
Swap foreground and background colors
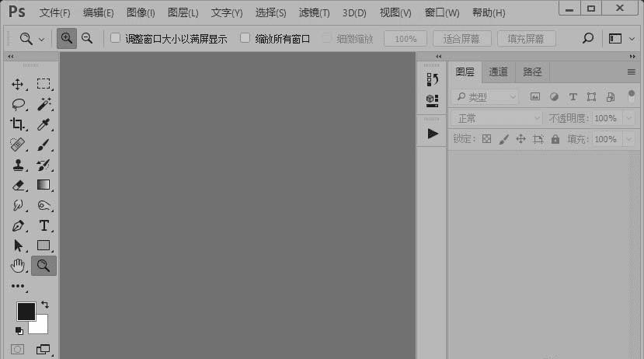[45, 305]
